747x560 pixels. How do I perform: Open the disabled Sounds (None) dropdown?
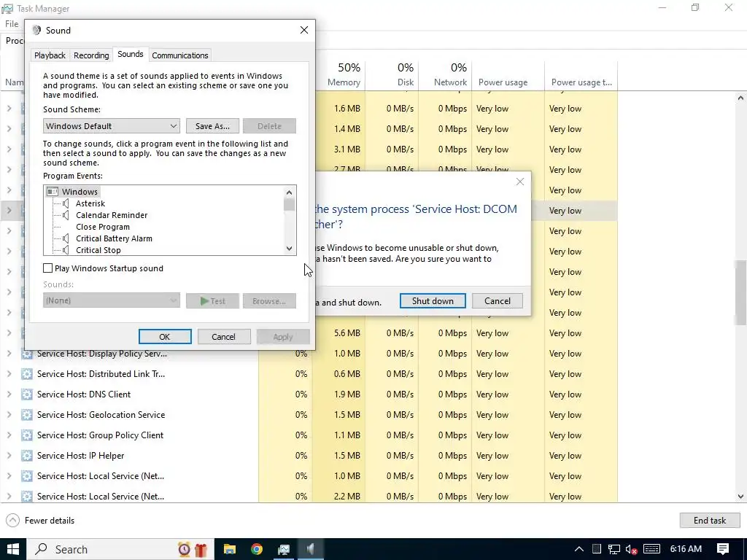112,300
